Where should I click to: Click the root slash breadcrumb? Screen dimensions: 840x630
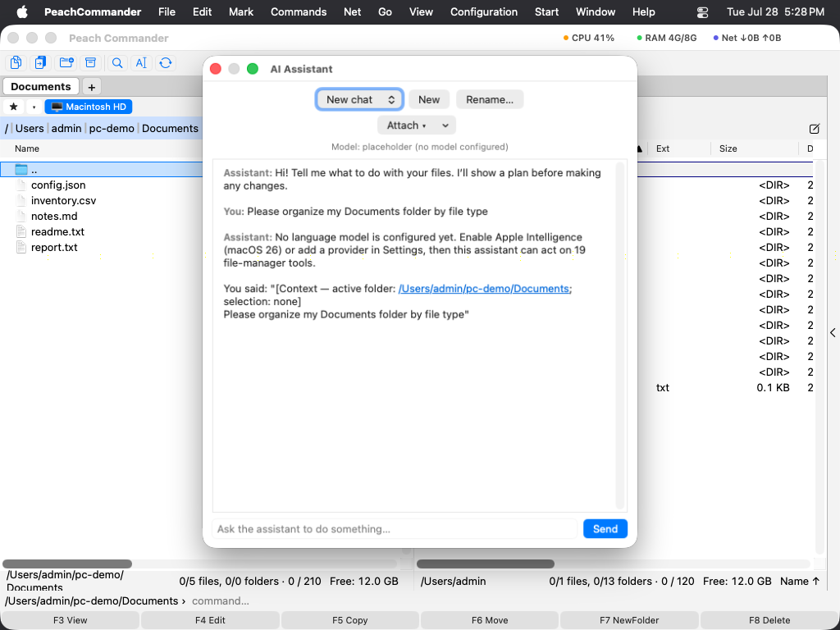click(7, 128)
